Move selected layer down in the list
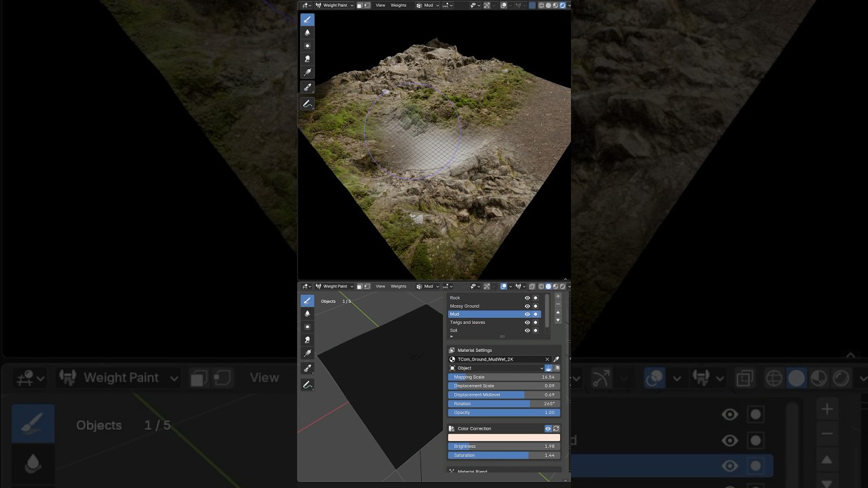Viewport: 868px width, 488px height. coord(558,320)
